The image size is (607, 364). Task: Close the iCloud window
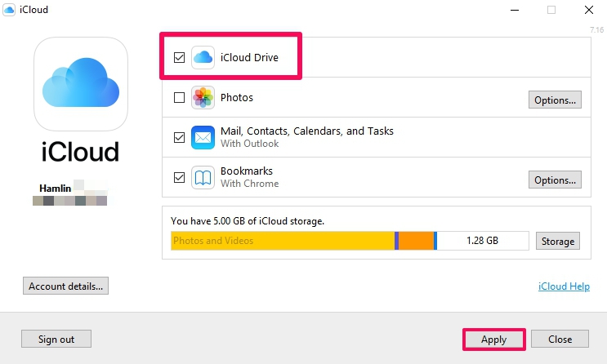(589, 10)
